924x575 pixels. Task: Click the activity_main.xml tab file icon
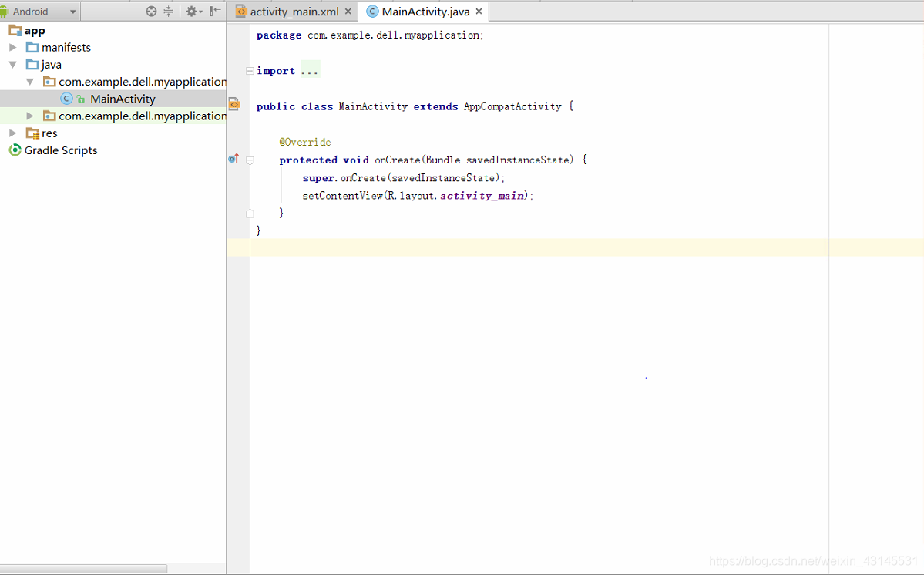(241, 12)
